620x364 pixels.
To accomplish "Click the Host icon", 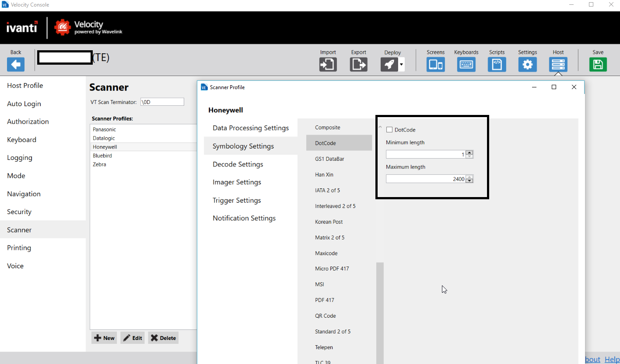I will click(558, 64).
